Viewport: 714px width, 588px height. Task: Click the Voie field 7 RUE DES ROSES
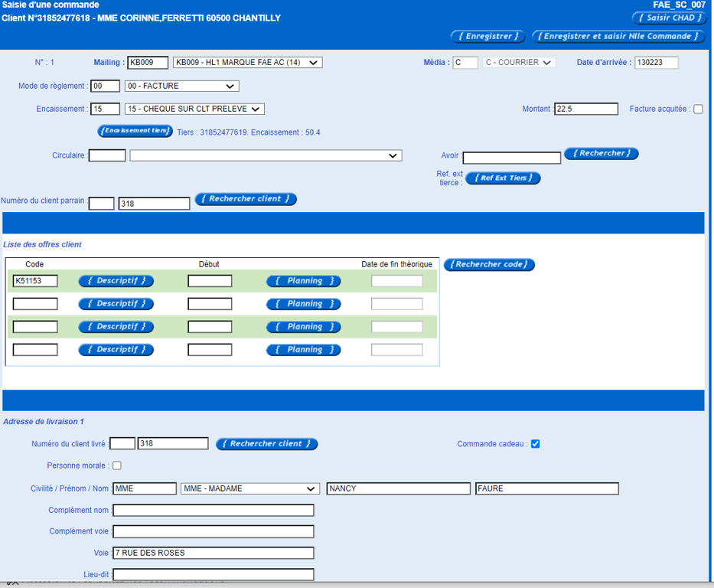pos(213,553)
